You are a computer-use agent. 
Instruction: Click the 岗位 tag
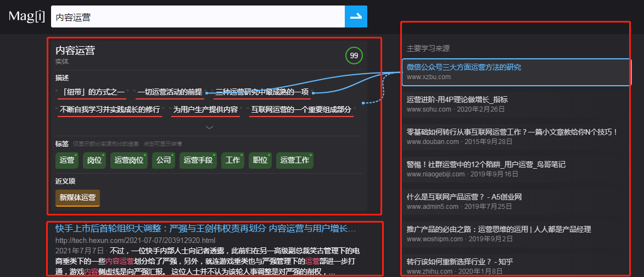click(x=94, y=160)
